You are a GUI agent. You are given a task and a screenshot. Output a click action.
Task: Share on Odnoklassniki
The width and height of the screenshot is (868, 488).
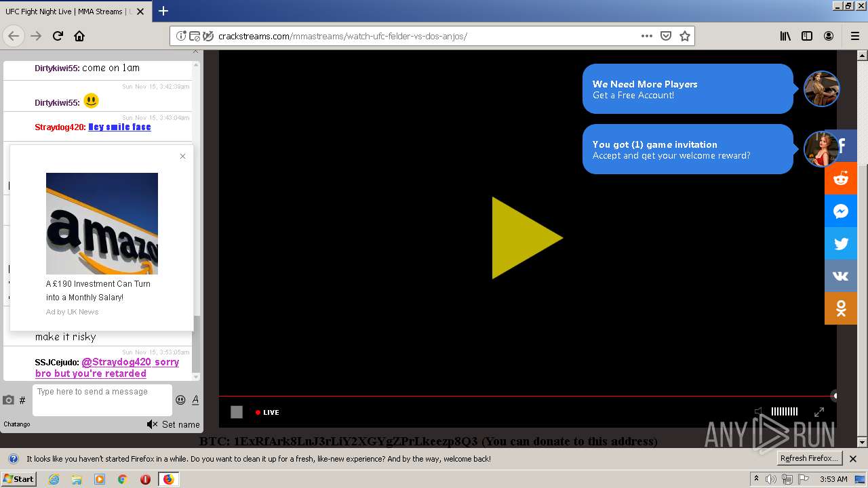[x=841, y=308]
